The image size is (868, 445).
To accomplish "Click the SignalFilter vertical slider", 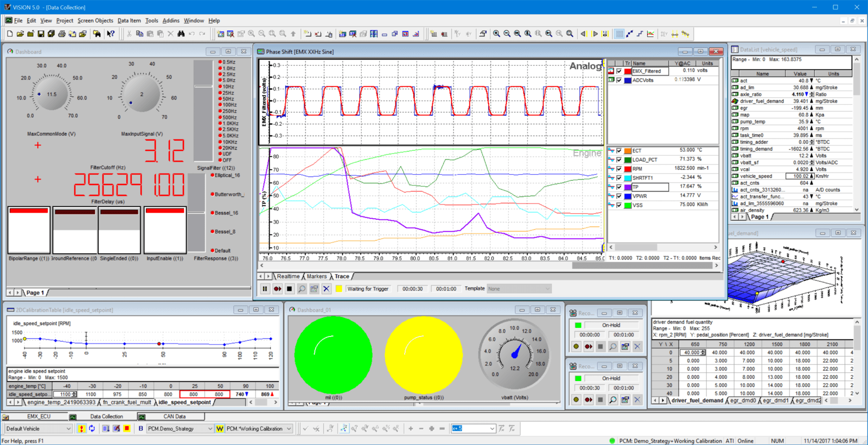I will tap(203, 111).
